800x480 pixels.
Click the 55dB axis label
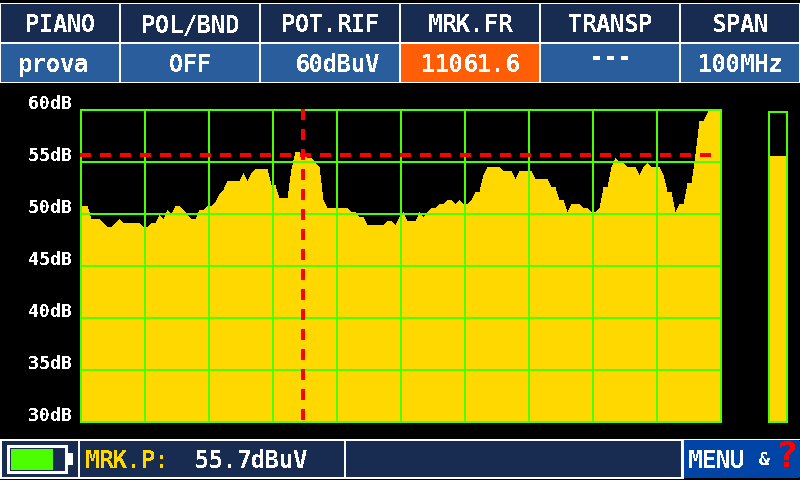50,155
